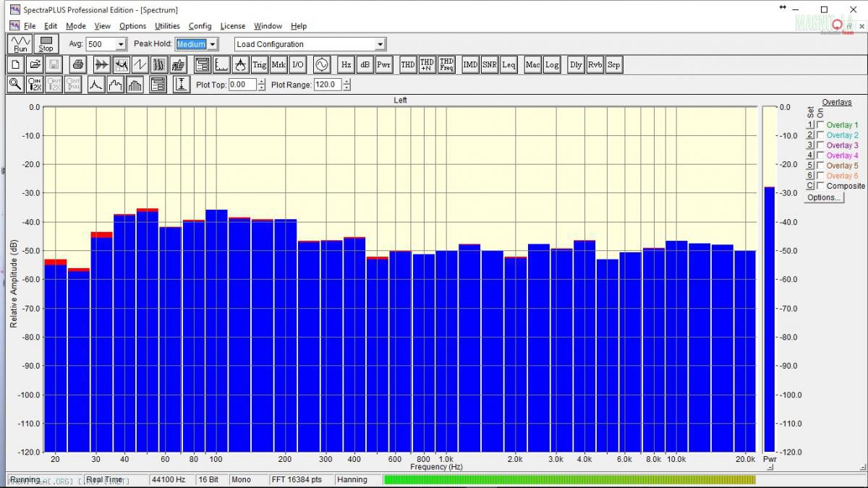Click the Plot Top value field

pyautogui.click(x=242, y=85)
